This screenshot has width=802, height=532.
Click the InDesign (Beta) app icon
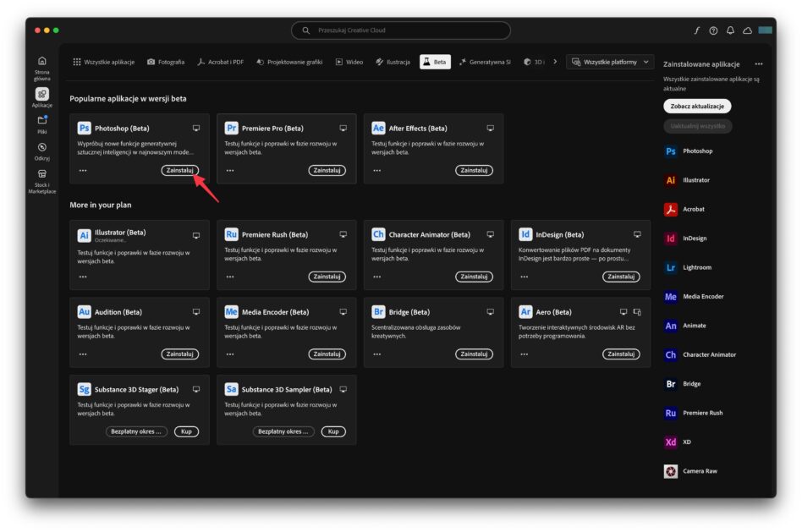[525, 234]
